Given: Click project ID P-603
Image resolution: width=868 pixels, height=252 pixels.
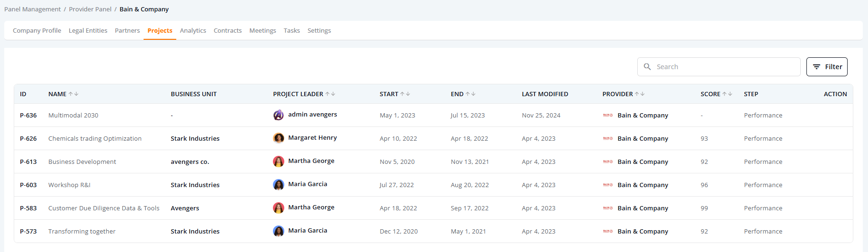Looking at the screenshot, I should coord(28,185).
